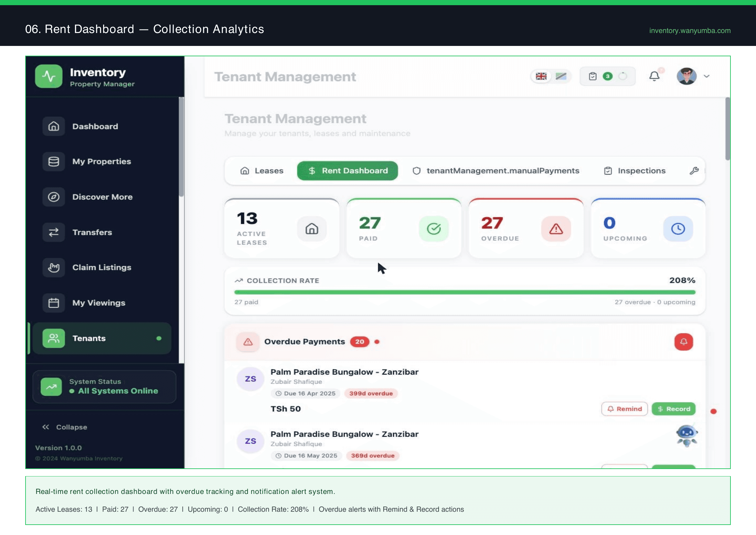Viewport: 756px width, 535px height.
Task: Click the main page vertical scrollbar
Action: pyautogui.click(x=727, y=129)
